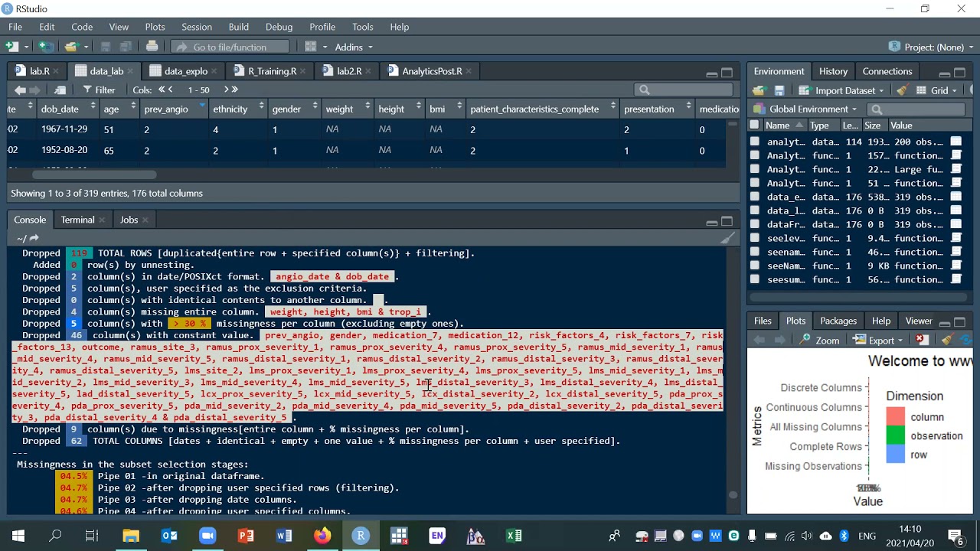Viewport: 980px width, 551px height.
Task: Open Firefox from the taskbar
Action: [x=322, y=536]
